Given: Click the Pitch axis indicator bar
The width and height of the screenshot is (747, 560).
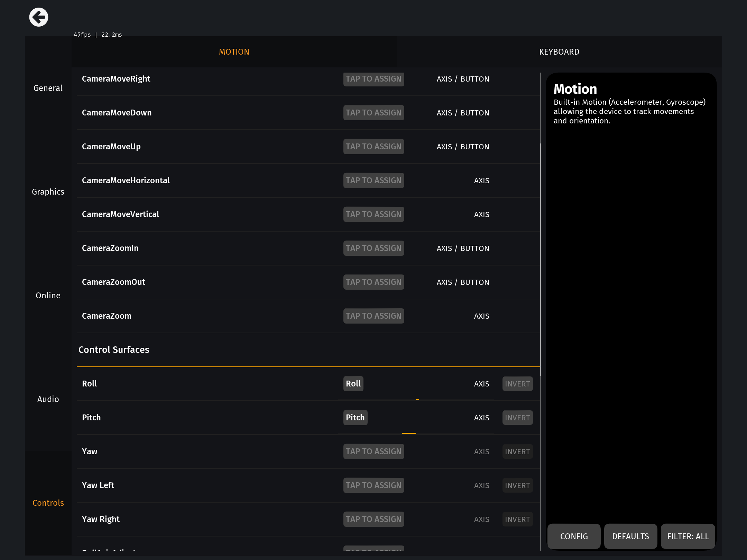Looking at the screenshot, I should click(x=416, y=433).
